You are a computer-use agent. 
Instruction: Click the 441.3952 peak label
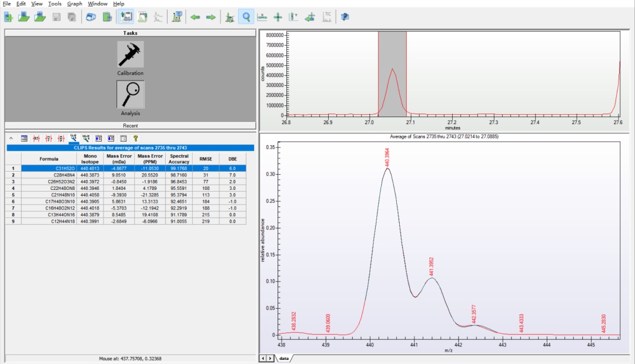(x=432, y=266)
